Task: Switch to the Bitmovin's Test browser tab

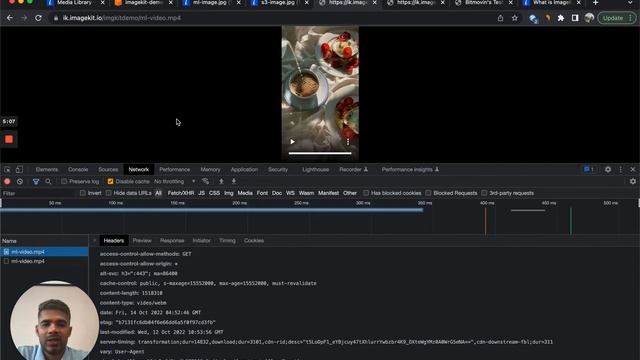Action: (x=484, y=3)
